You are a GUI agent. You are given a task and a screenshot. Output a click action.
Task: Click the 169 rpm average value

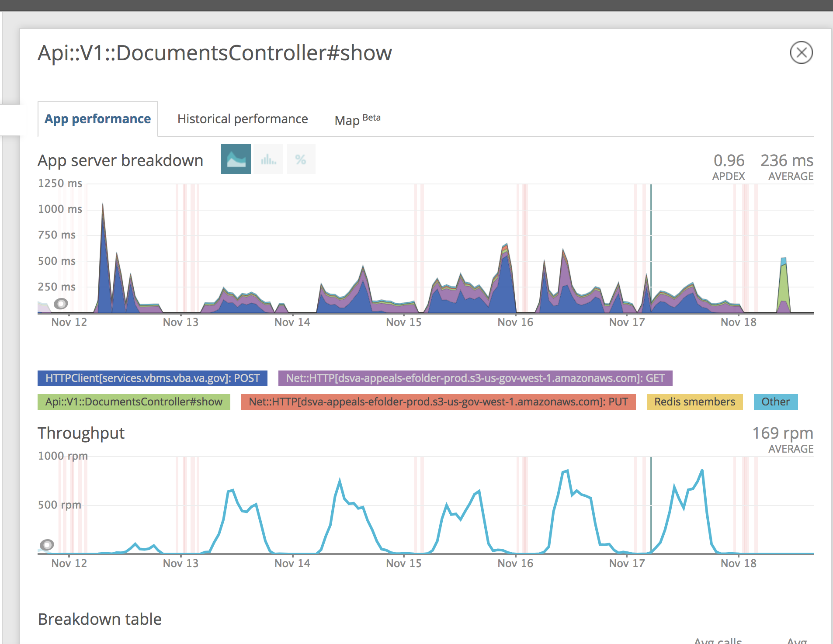click(783, 433)
